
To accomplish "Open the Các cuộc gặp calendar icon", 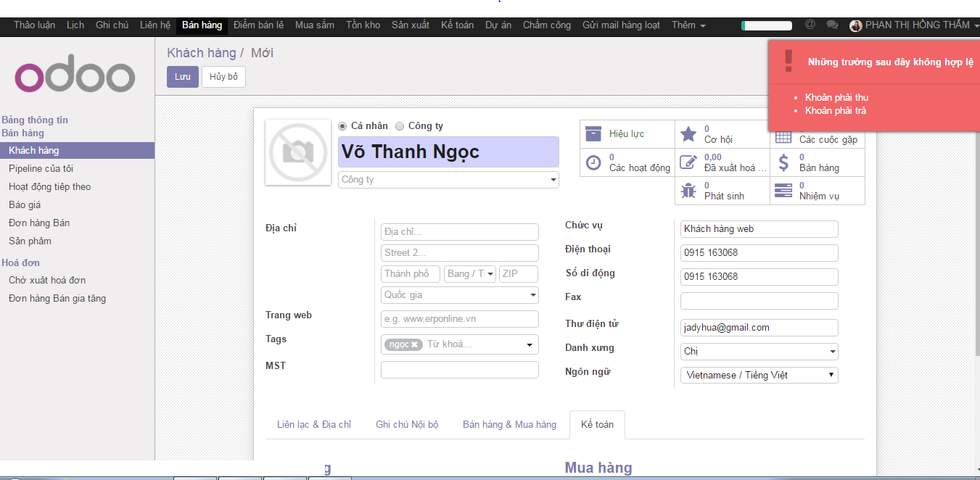I will pos(783,136).
